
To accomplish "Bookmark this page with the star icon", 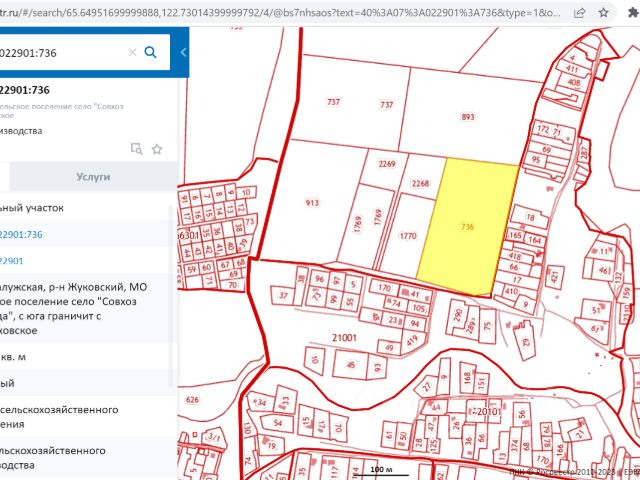I will 603,14.
